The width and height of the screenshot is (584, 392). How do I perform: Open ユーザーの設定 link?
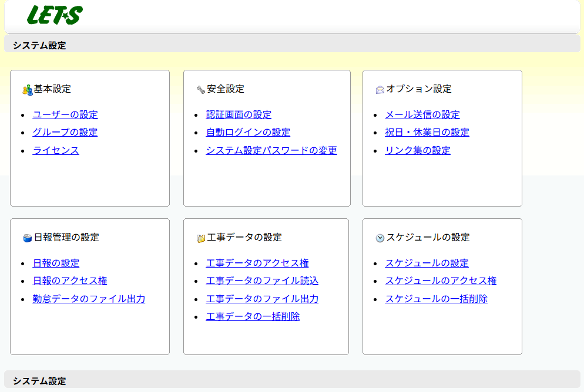(x=65, y=115)
